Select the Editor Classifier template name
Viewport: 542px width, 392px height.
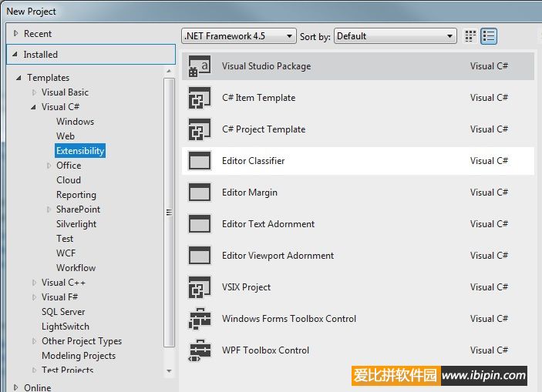(x=253, y=161)
